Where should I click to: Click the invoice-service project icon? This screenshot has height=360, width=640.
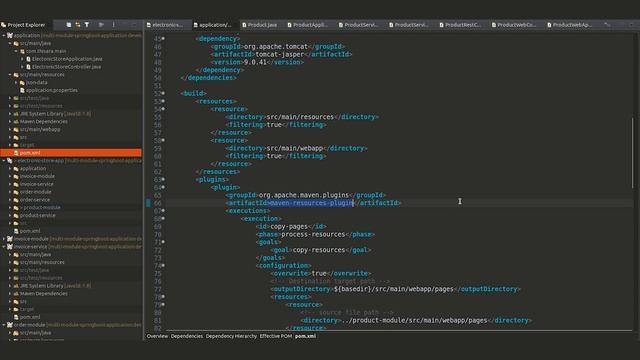(x=10, y=247)
